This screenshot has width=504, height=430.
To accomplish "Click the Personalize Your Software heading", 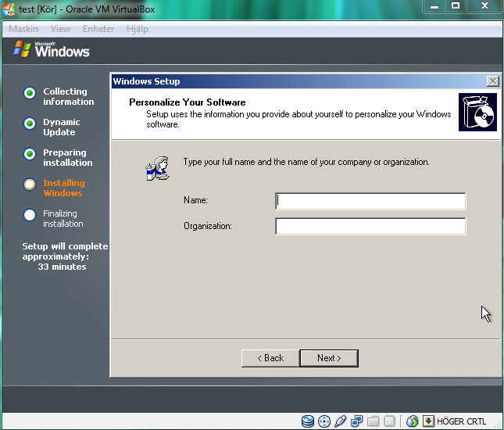I will (x=188, y=102).
